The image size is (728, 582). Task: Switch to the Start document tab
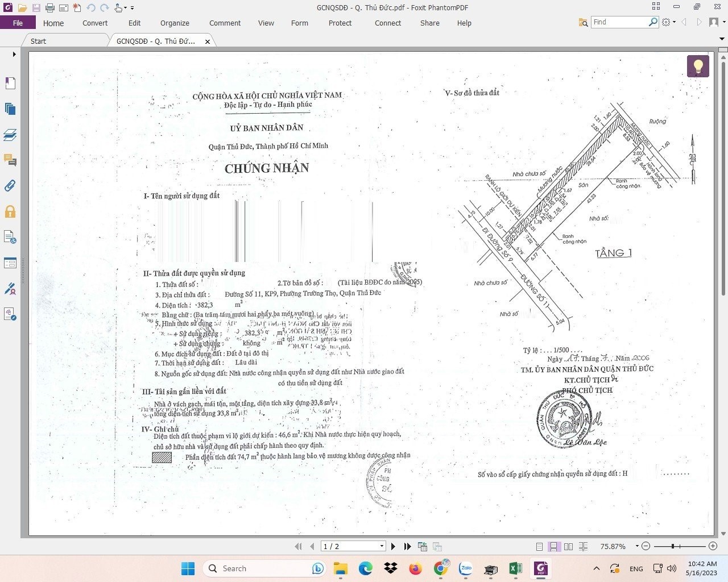[x=39, y=41]
